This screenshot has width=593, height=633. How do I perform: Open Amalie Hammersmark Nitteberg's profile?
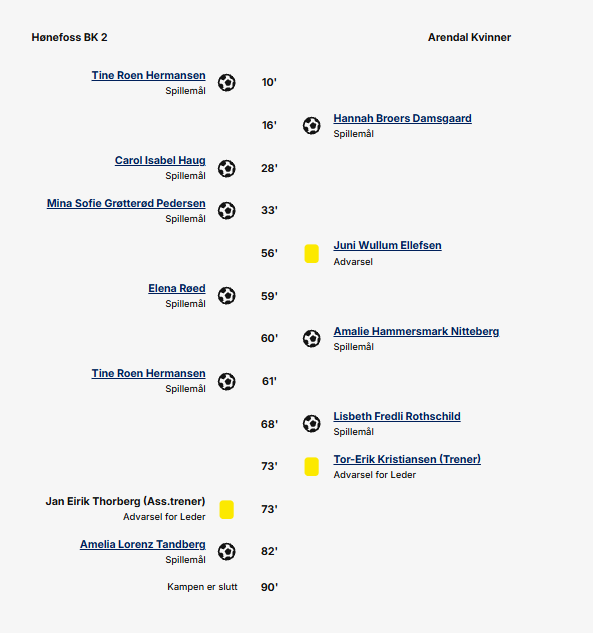pos(416,331)
